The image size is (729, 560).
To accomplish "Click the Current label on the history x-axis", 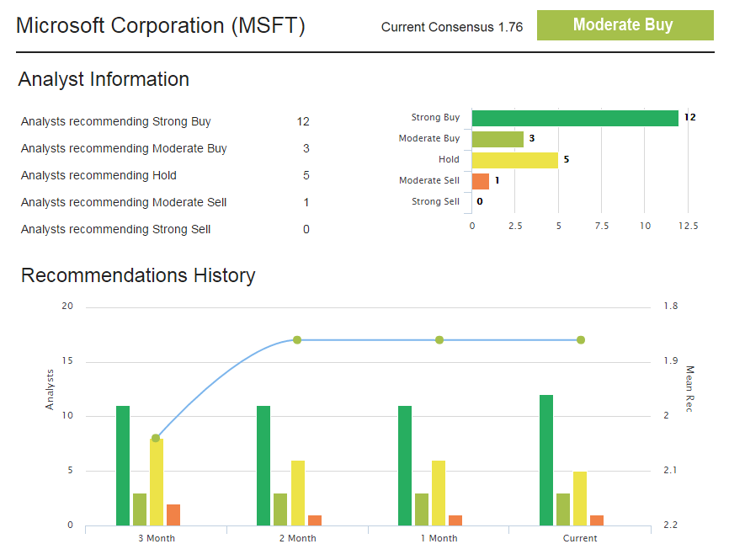I will coord(580,538).
